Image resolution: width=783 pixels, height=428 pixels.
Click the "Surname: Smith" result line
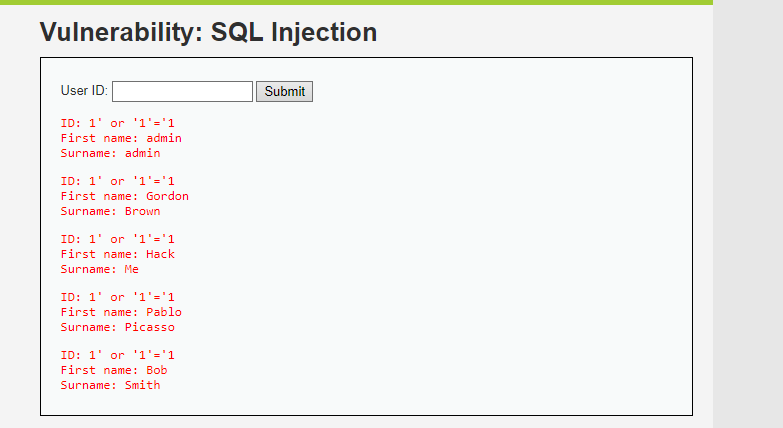tap(110, 385)
